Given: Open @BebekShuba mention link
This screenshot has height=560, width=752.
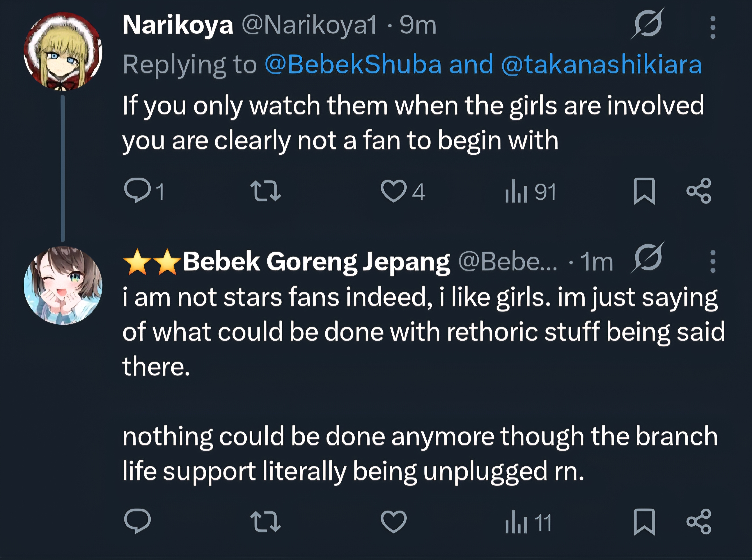Looking at the screenshot, I should [x=353, y=64].
